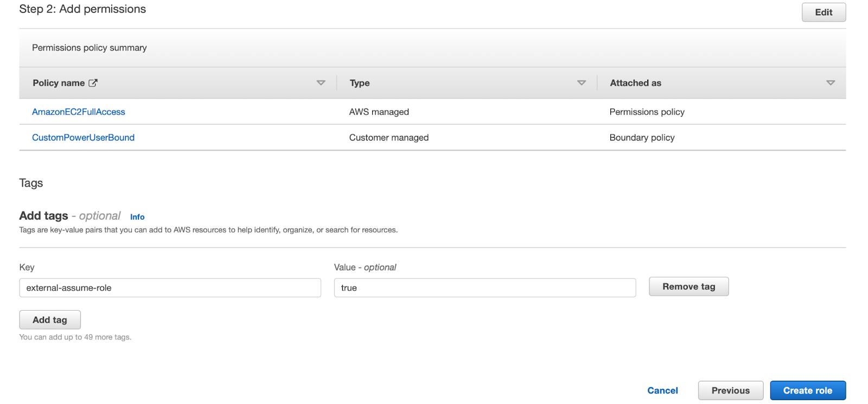Open the AmazonEC2FullAccess policy link
This screenshot has height=404, width=868.
point(79,112)
